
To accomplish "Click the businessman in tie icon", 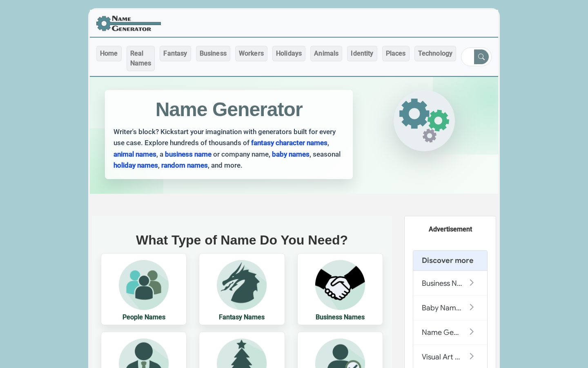I will tap(144, 354).
